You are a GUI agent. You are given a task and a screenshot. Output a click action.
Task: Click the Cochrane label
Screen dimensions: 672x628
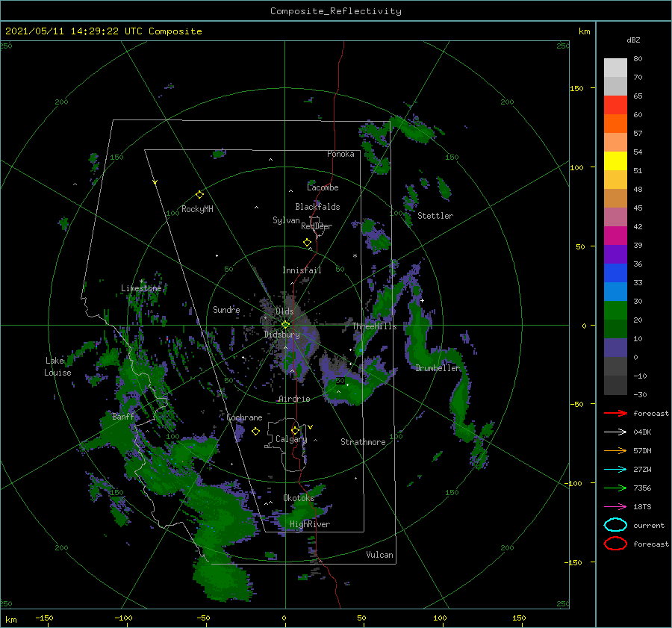244,417
